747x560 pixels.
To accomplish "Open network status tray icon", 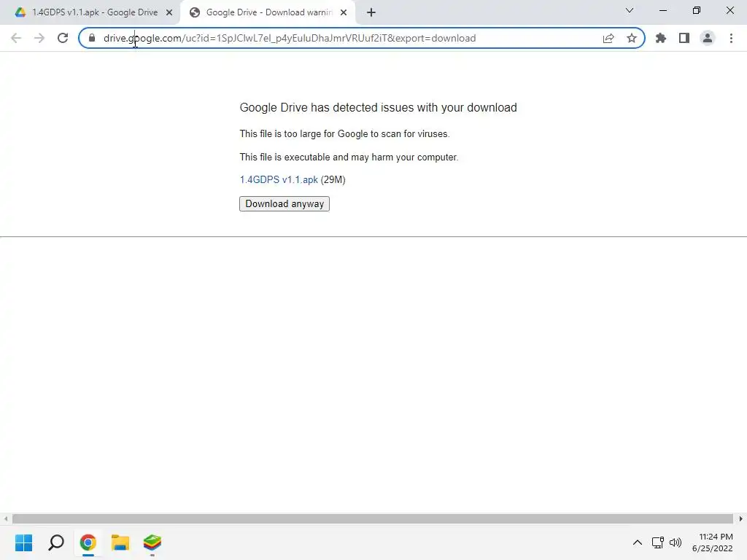I will point(658,542).
